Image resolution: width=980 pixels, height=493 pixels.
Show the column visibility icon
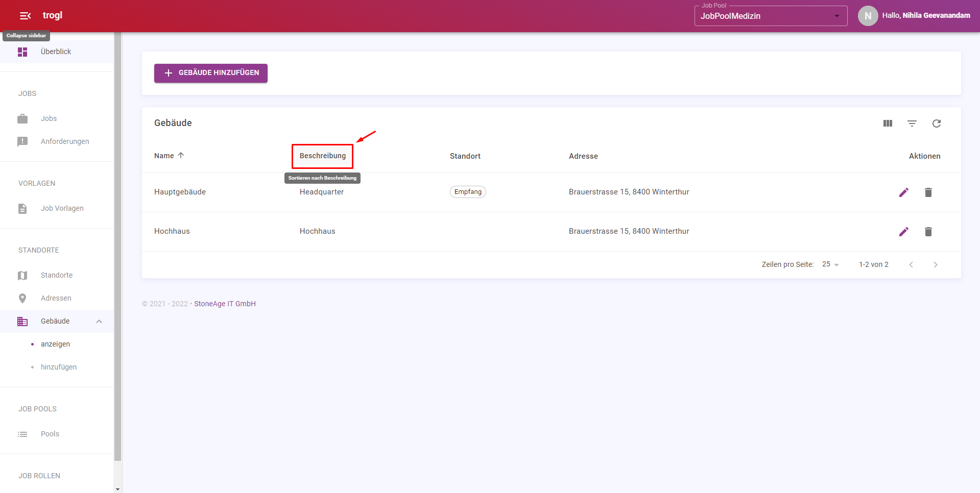(888, 124)
